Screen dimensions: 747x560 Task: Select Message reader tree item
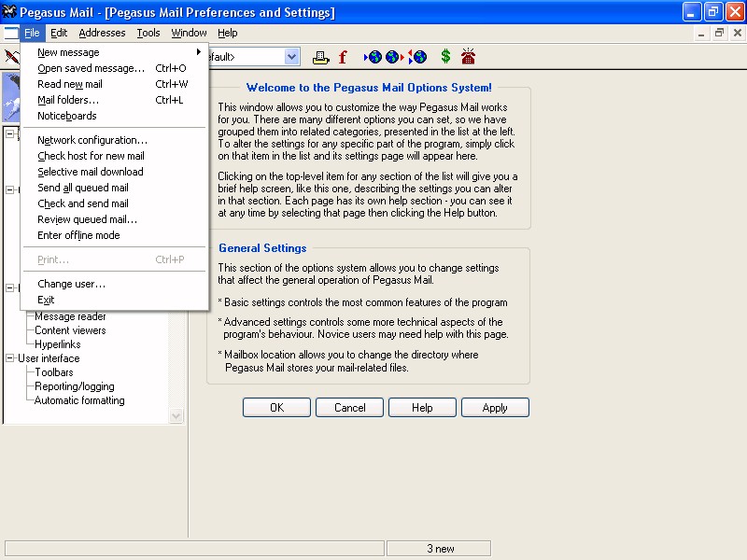tap(70, 316)
